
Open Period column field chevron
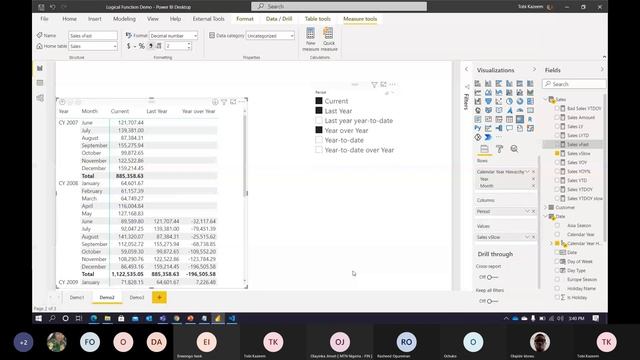[x=527, y=211]
